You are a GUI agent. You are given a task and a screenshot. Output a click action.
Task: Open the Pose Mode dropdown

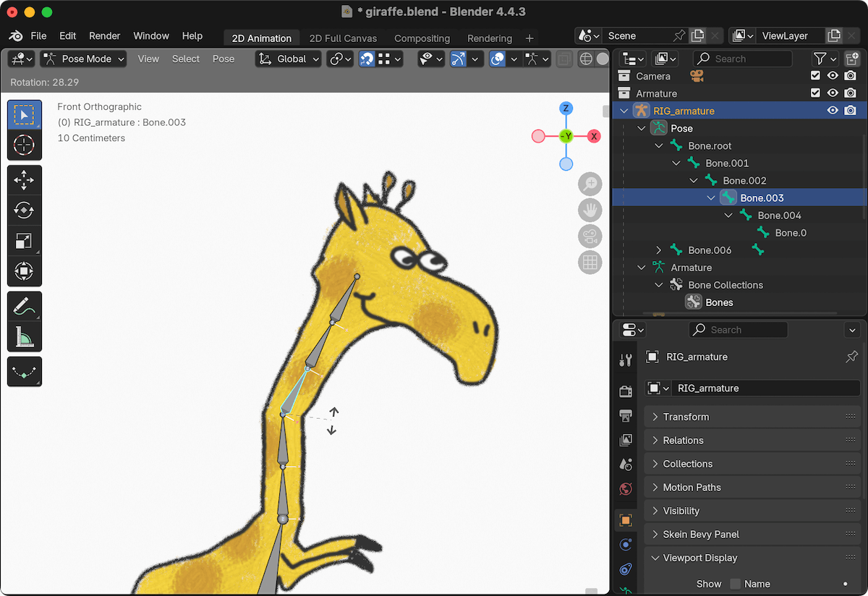83,59
